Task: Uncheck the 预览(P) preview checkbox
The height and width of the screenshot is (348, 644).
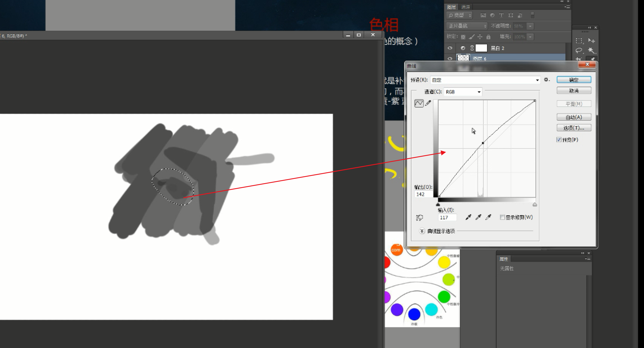Action: click(x=559, y=140)
